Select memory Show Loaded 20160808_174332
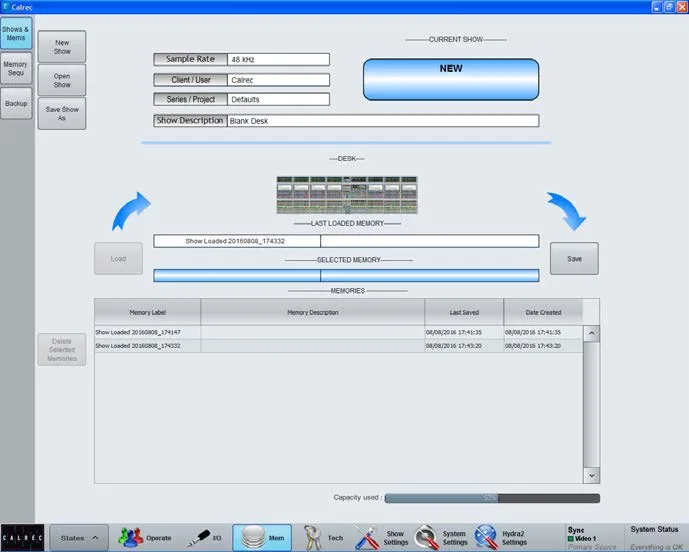The image size is (689, 552). (x=339, y=346)
